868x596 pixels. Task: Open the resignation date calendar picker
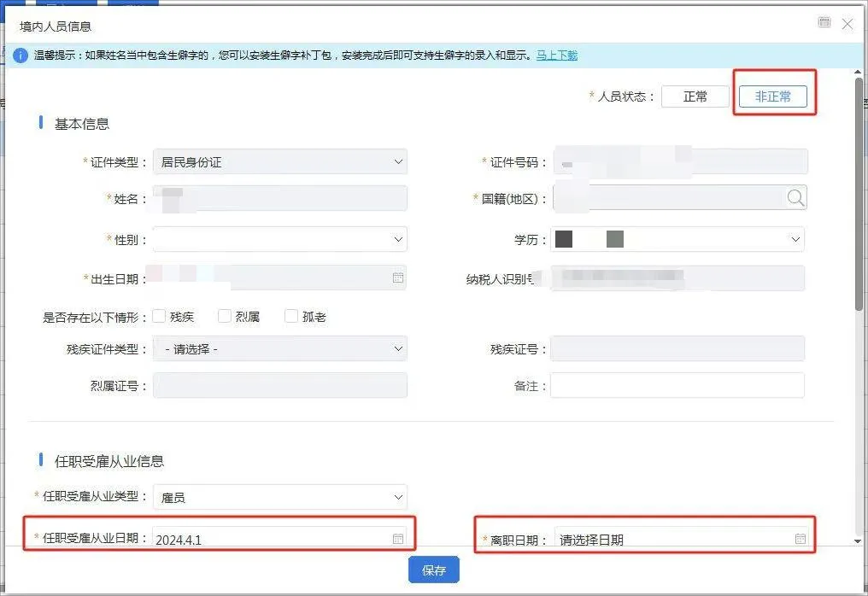coord(801,538)
